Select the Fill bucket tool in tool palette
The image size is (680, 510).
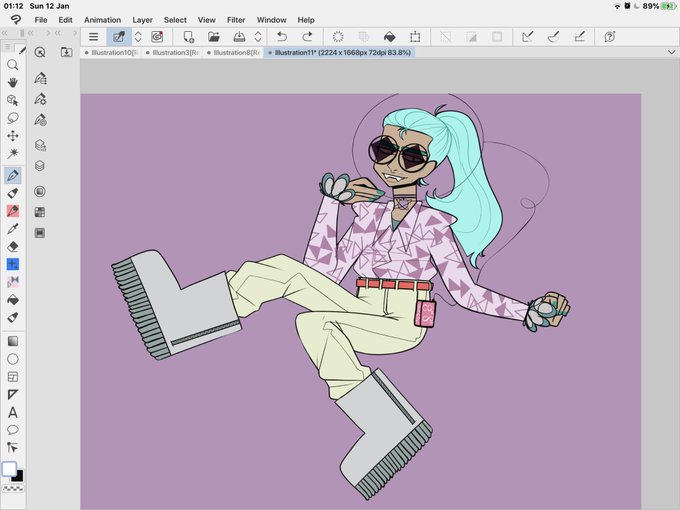click(13, 300)
